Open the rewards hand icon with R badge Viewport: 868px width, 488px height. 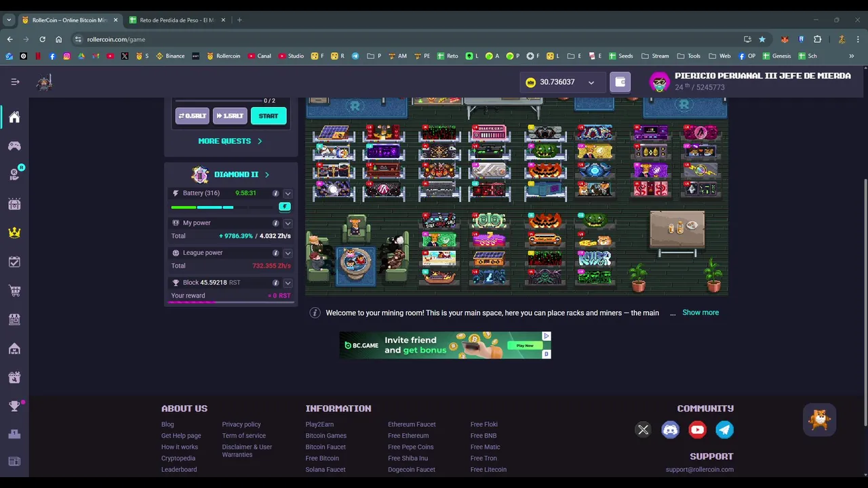coord(14,175)
